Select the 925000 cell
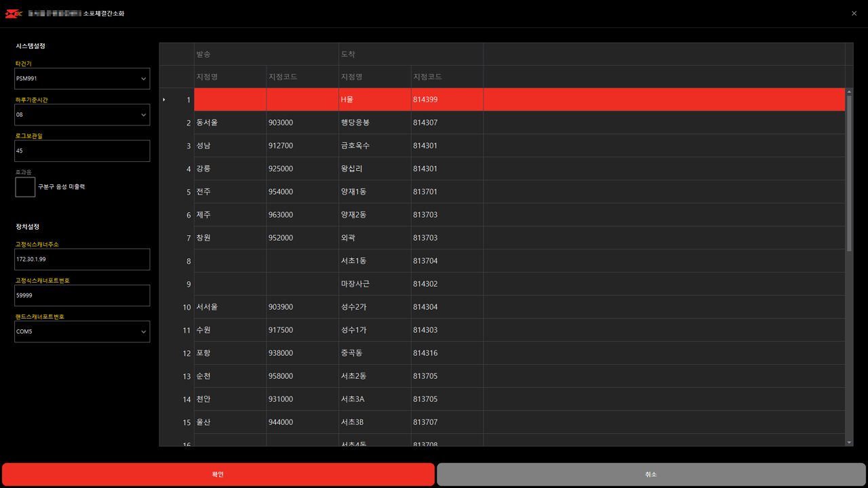 302,169
